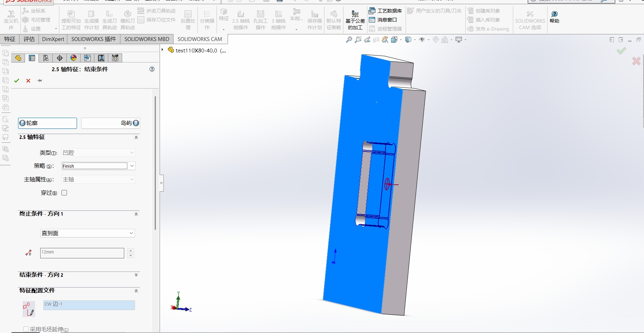644x333 pixels.
Task: Collapse the 特征配置文件 section
Action: coord(136,291)
